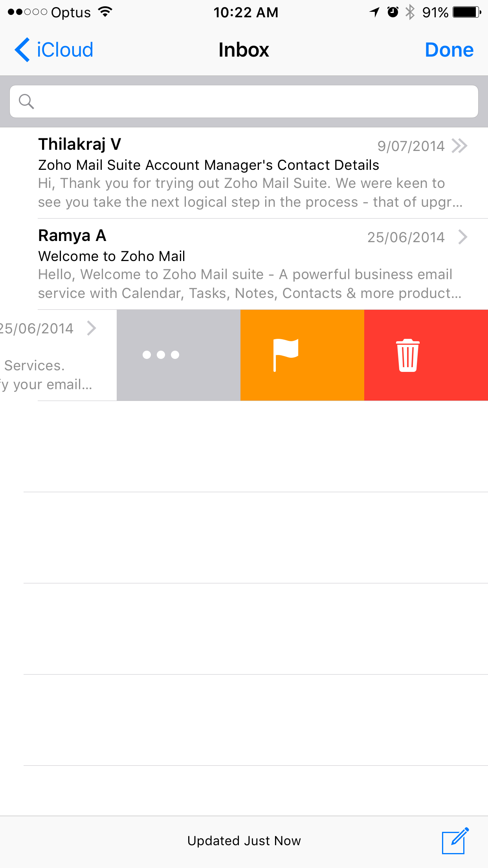Tap the search magnifying glass icon
488x868 pixels.
[26, 101]
